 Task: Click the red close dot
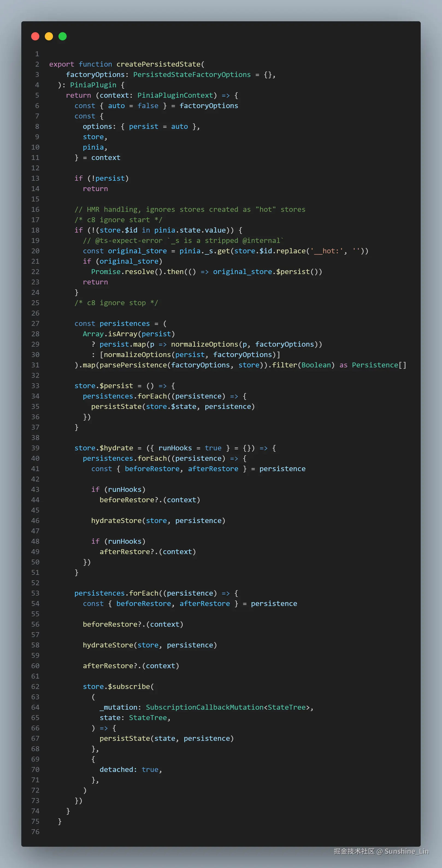[35, 36]
